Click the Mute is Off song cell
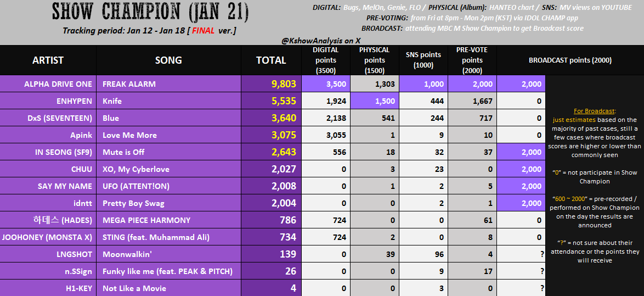Viewport: 644px width, 296px height. click(x=169, y=152)
